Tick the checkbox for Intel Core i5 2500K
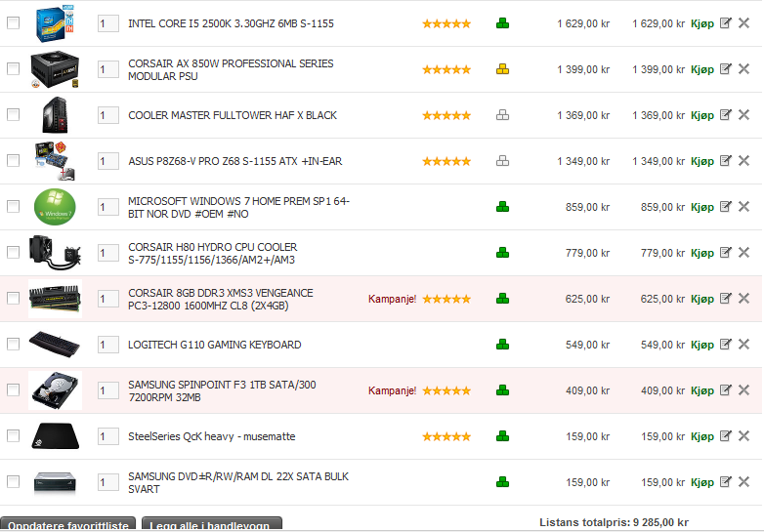764x532 pixels. pos(13,22)
